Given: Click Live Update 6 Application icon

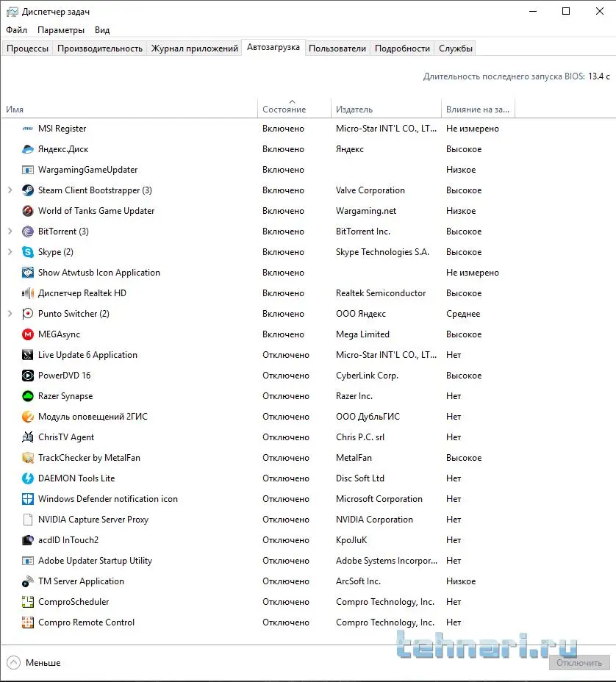Looking at the screenshot, I should tap(28, 355).
